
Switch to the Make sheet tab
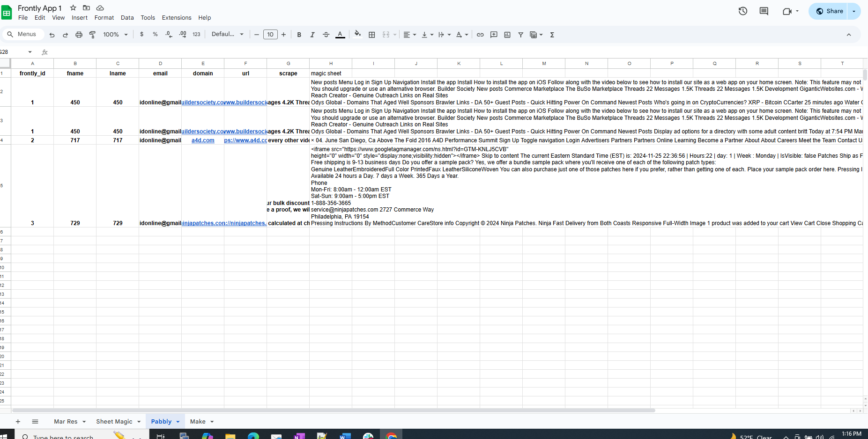point(202,422)
